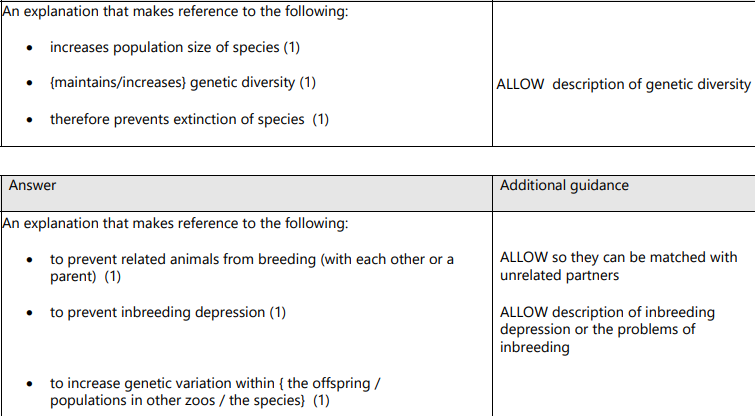Screen dimensions: 755x416
Task: Click the 'increases population size of species' line
Action: click(x=175, y=48)
